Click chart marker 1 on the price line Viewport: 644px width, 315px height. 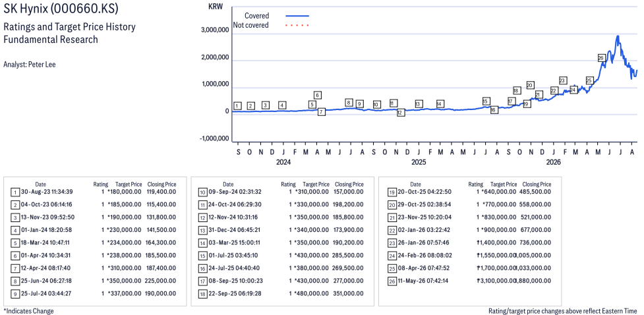pyautogui.click(x=237, y=106)
